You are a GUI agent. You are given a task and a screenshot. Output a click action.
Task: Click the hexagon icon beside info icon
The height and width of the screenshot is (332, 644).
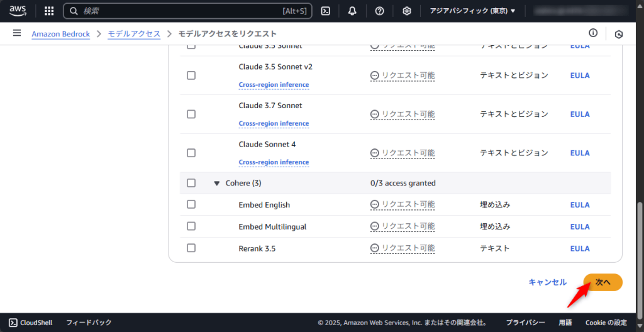click(x=619, y=35)
